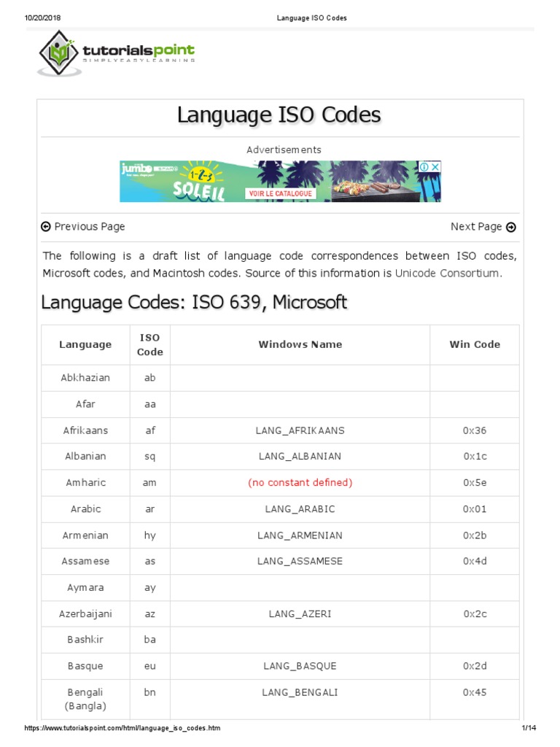560x747 pixels.
Task: Click the 'Language ISO Codes' page heading
Action: pyautogui.click(x=279, y=115)
